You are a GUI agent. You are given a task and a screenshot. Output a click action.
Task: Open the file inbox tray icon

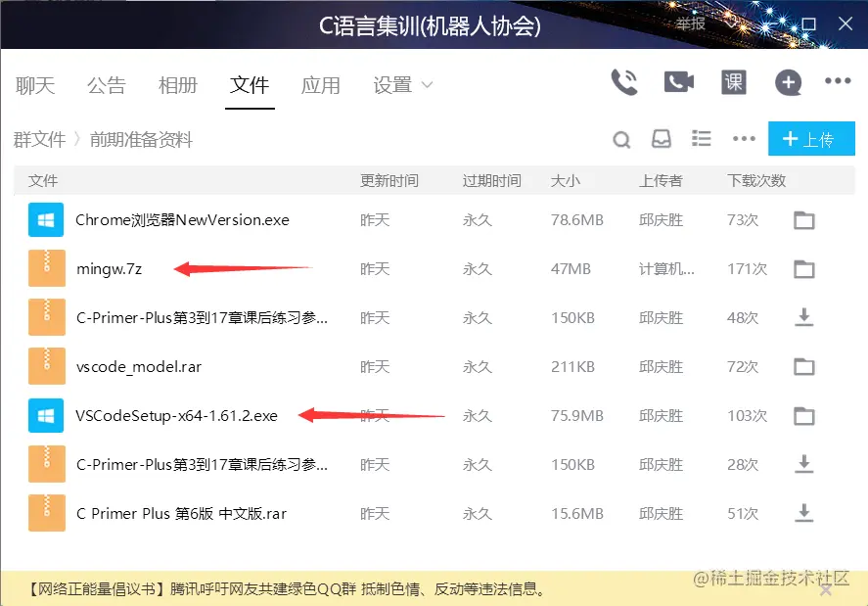(661, 138)
